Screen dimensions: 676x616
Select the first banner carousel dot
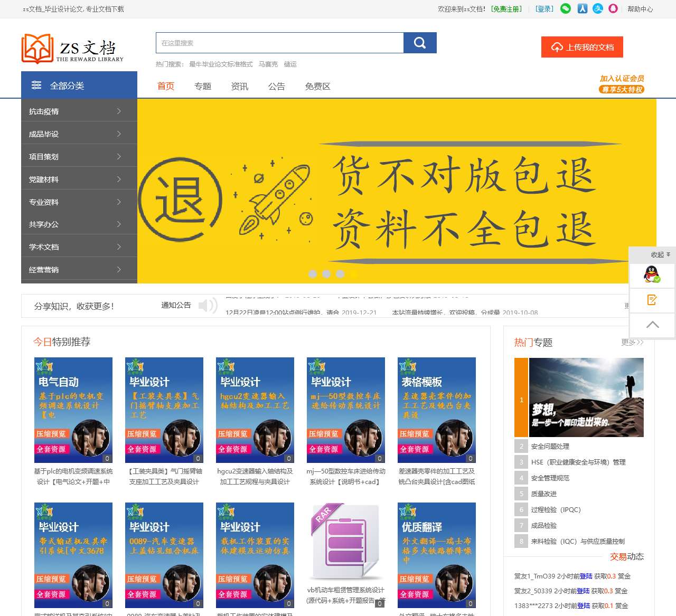[x=313, y=274]
